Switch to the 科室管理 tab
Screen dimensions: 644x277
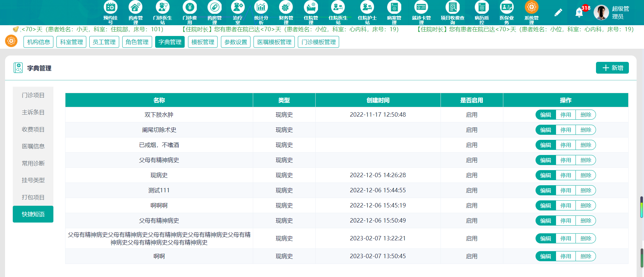(72, 42)
